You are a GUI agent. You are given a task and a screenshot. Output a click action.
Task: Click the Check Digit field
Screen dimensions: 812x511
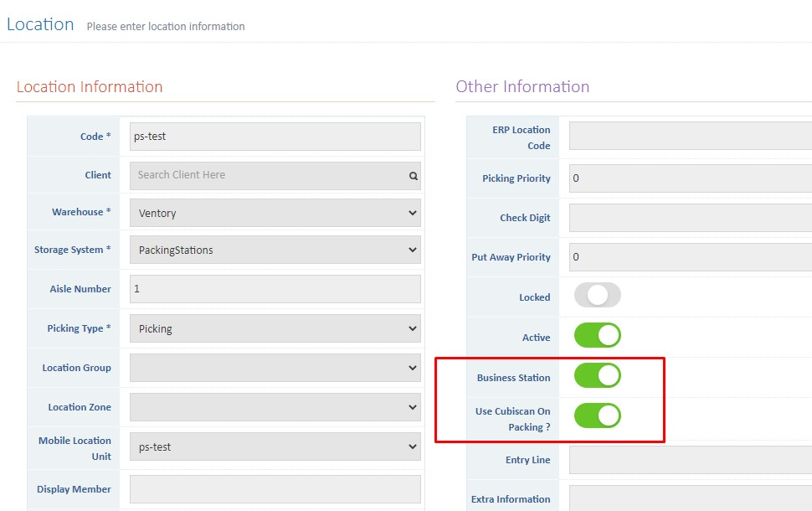click(x=690, y=218)
